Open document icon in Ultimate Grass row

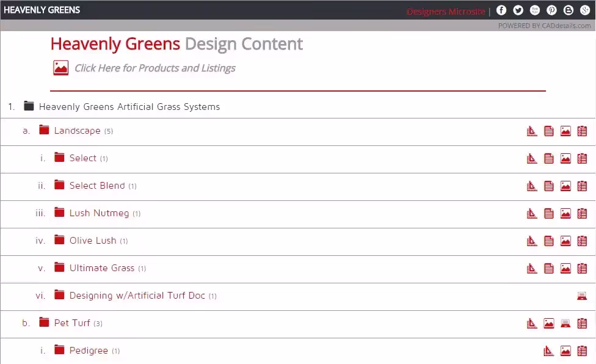coord(548,268)
